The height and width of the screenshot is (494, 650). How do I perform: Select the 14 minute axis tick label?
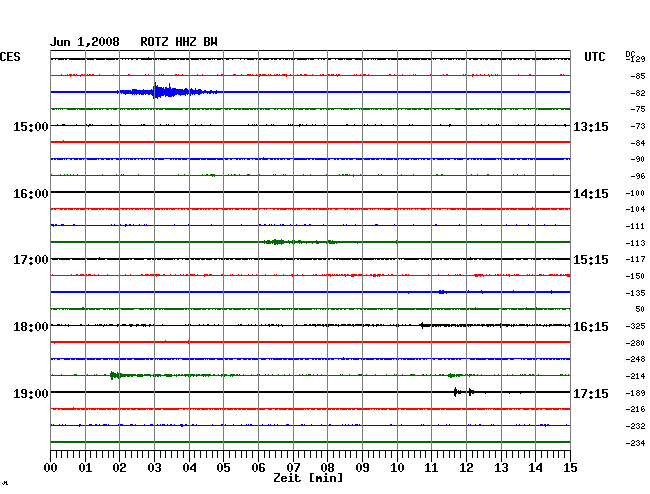click(x=536, y=467)
